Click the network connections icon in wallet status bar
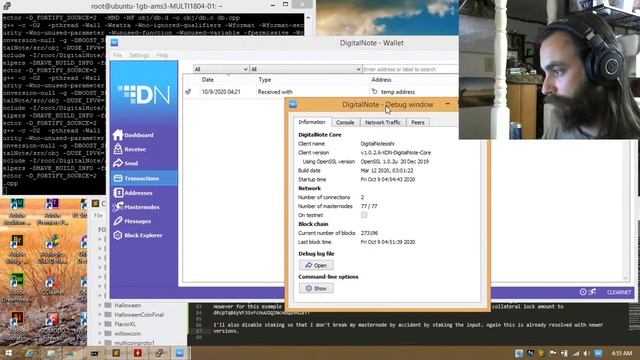This screenshot has height=360, width=640. [x=592, y=292]
